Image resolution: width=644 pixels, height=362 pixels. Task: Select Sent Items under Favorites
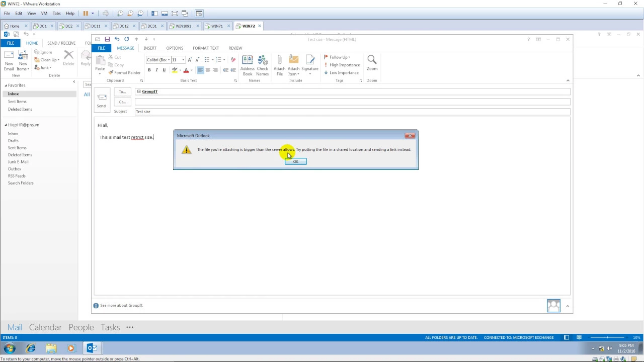(17, 102)
